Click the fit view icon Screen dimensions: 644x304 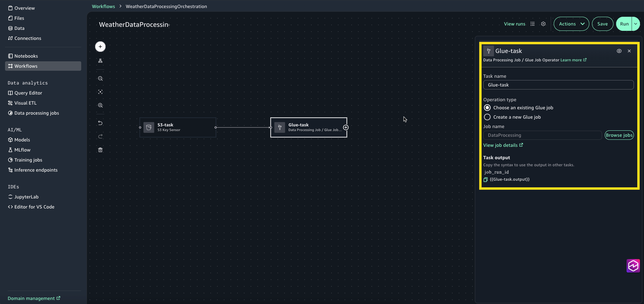click(x=100, y=92)
